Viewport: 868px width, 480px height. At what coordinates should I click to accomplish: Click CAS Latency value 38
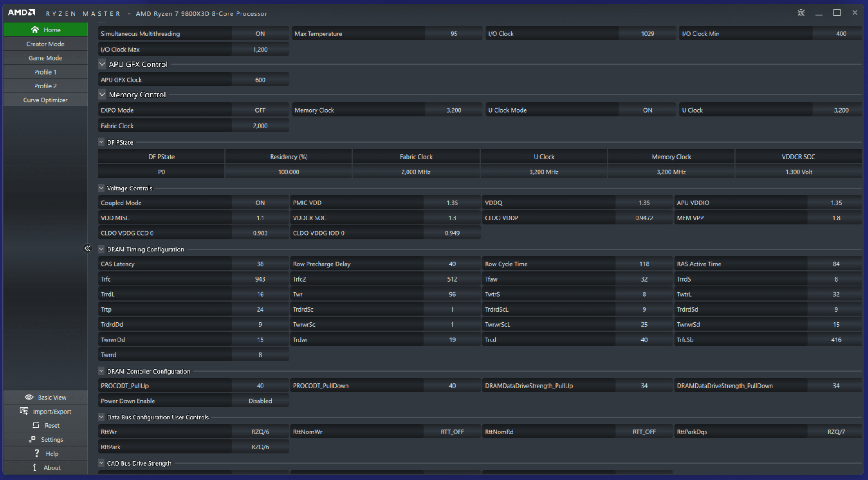260,264
